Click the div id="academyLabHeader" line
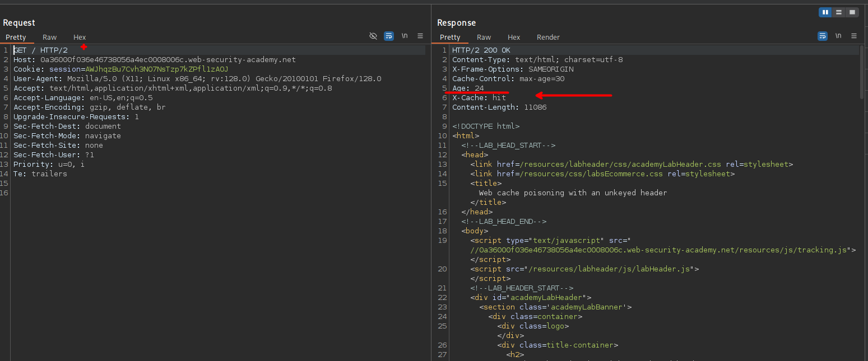 tap(531, 298)
